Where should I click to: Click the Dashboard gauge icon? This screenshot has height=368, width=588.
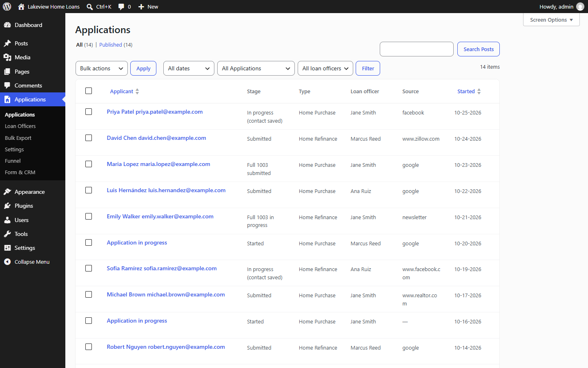(7, 25)
